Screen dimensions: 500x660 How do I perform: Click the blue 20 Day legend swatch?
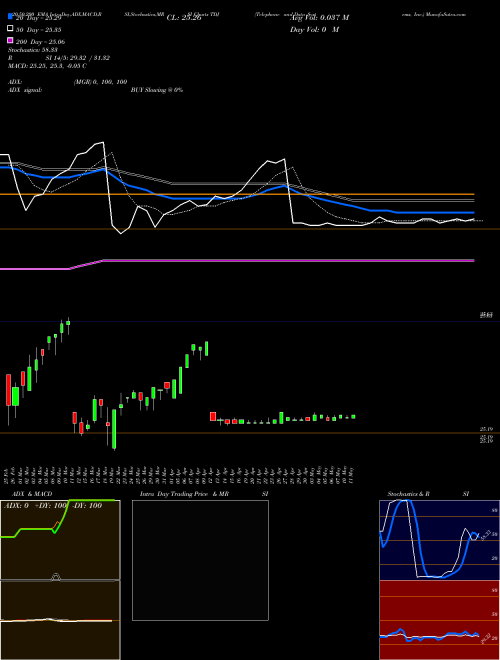tap(10, 17)
